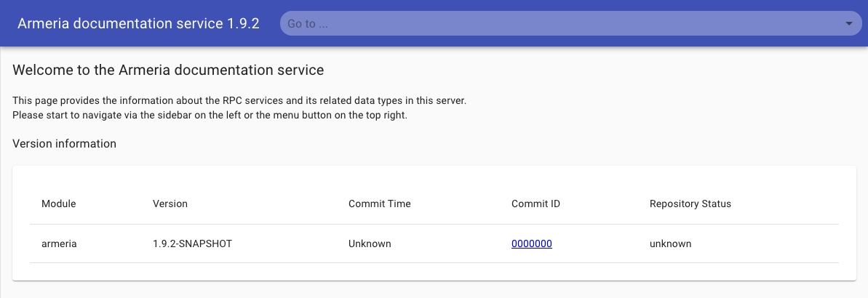Image resolution: width=868 pixels, height=298 pixels.
Task: Select the armeria module cell
Action: click(x=59, y=244)
